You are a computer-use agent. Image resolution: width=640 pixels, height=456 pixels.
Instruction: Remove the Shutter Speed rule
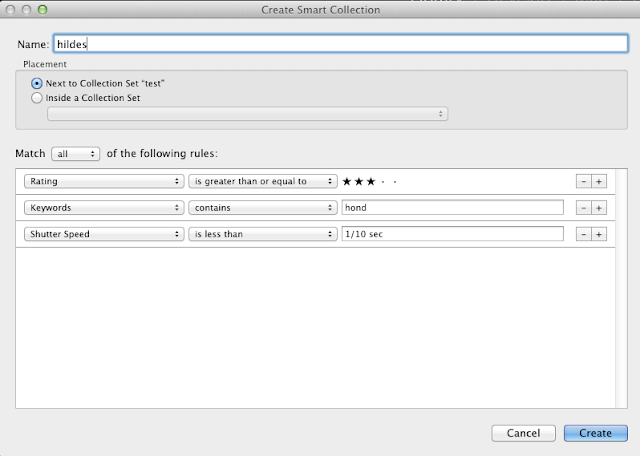[x=583, y=234]
